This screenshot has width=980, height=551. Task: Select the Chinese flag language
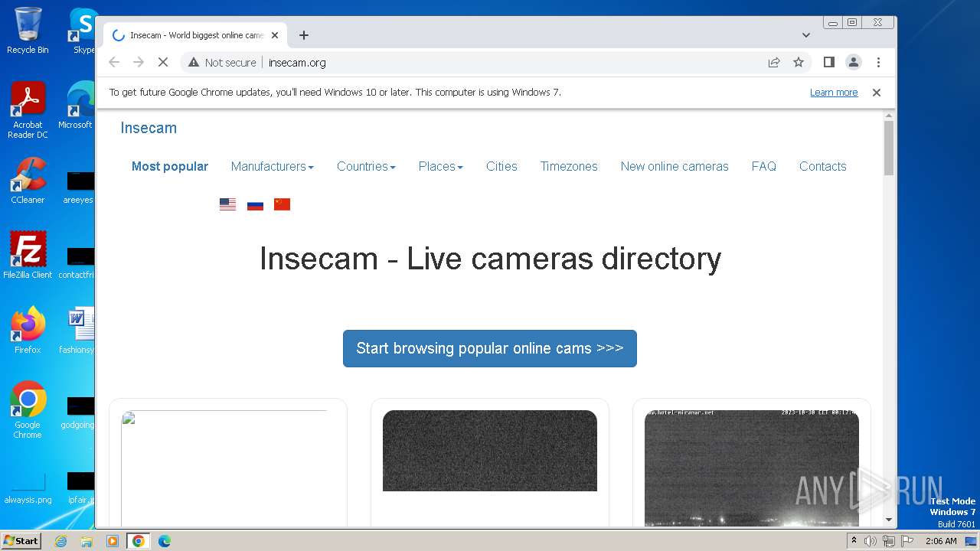click(283, 204)
